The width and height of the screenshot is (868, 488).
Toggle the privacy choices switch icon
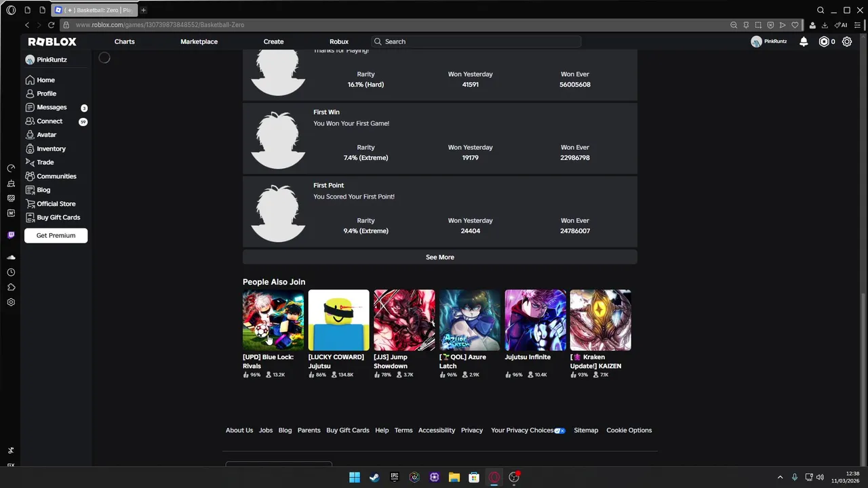[559, 430]
